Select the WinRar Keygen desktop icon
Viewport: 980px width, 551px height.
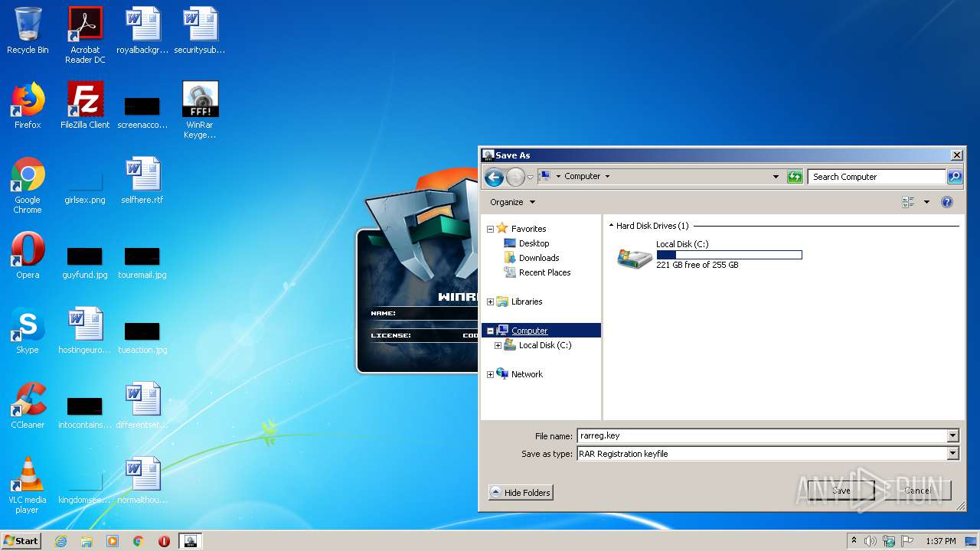[x=200, y=110]
